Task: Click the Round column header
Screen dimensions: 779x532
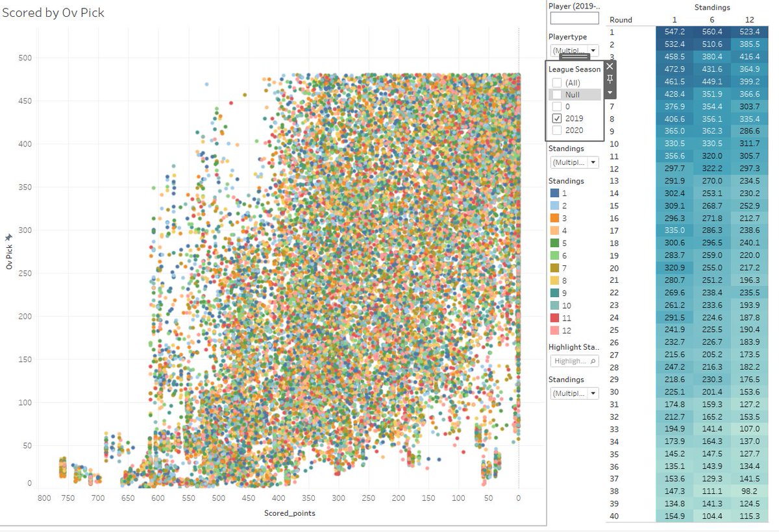Action: coord(621,19)
